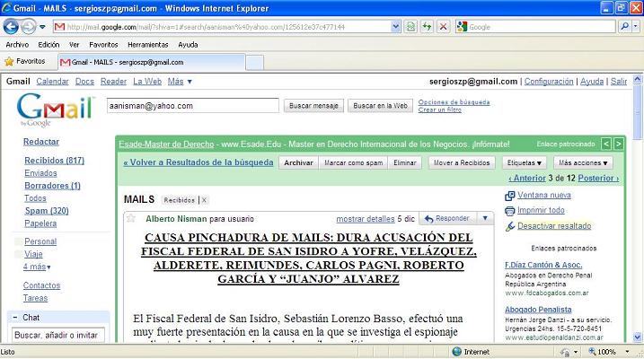
Task: Open the Enviados folder
Action: click(40, 173)
